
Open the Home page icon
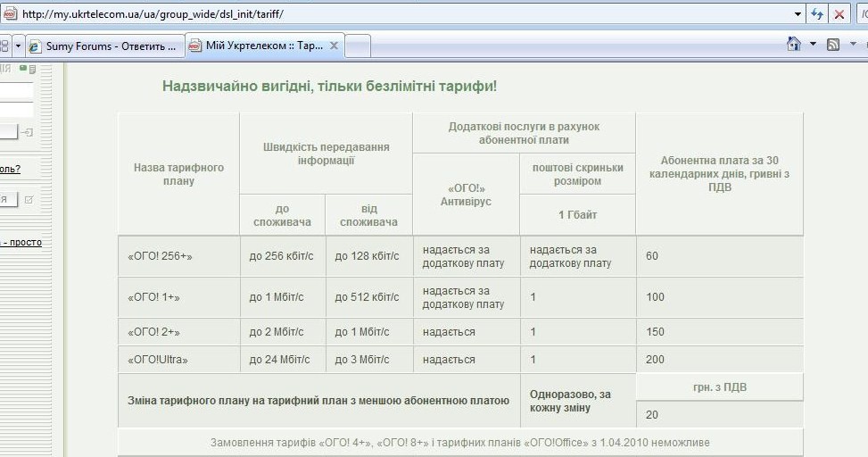click(794, 44)
